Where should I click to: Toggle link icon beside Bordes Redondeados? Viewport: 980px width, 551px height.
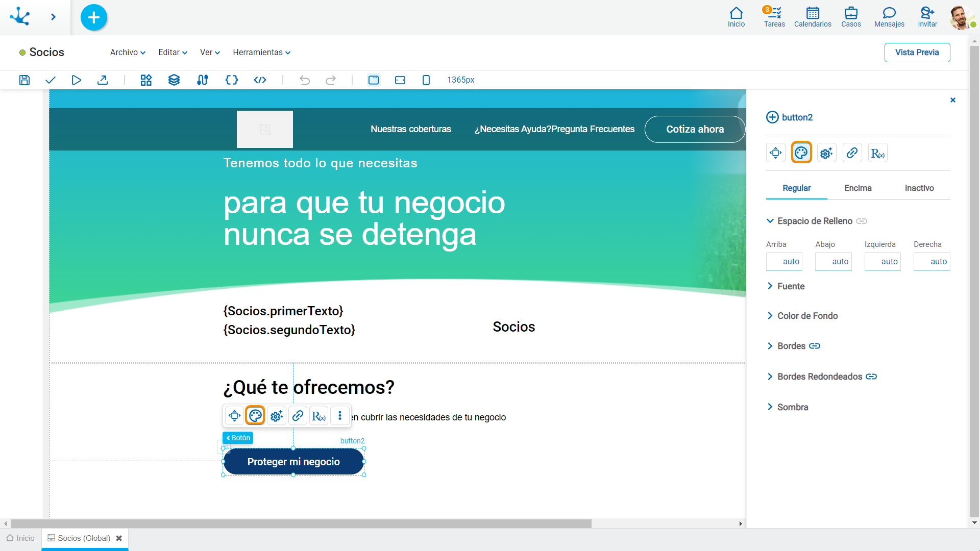point(871,377)
